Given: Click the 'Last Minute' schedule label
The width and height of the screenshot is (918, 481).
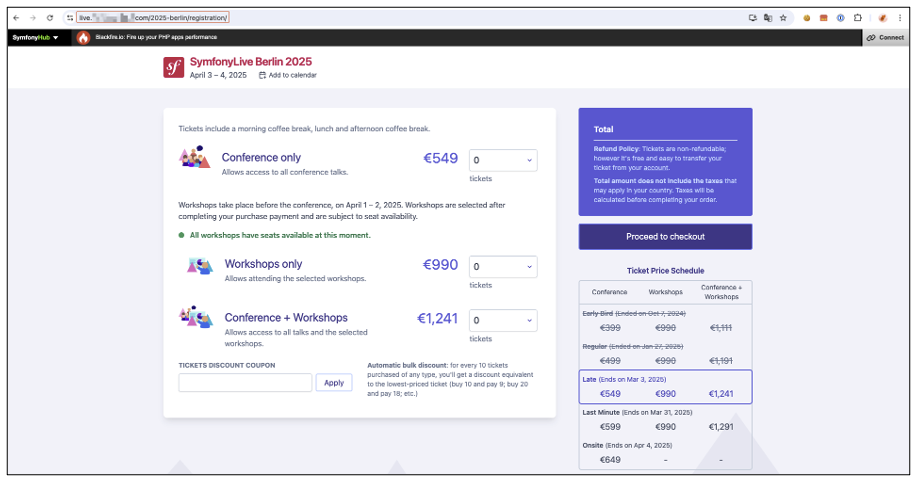Looking at the screenshot, I should [601, 413].
